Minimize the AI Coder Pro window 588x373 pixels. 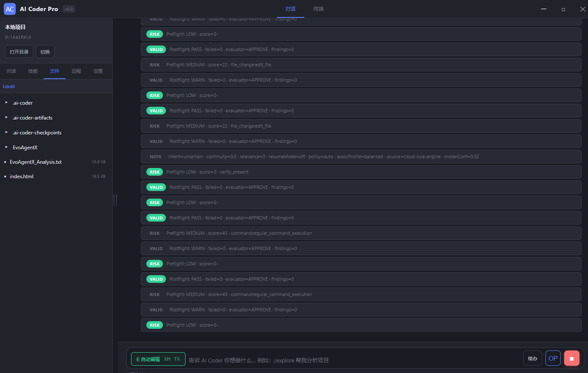click(x=544, y=9)
